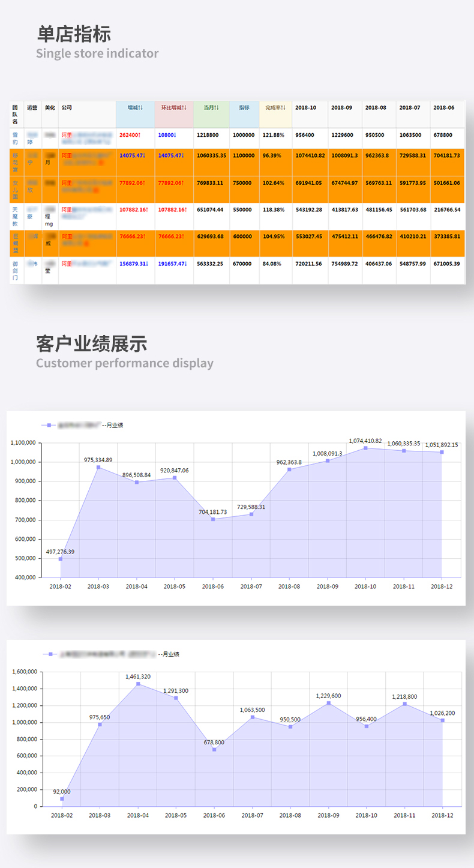
Task: Click the 1,461,320 peak data point marker
Action: (138, 684)
